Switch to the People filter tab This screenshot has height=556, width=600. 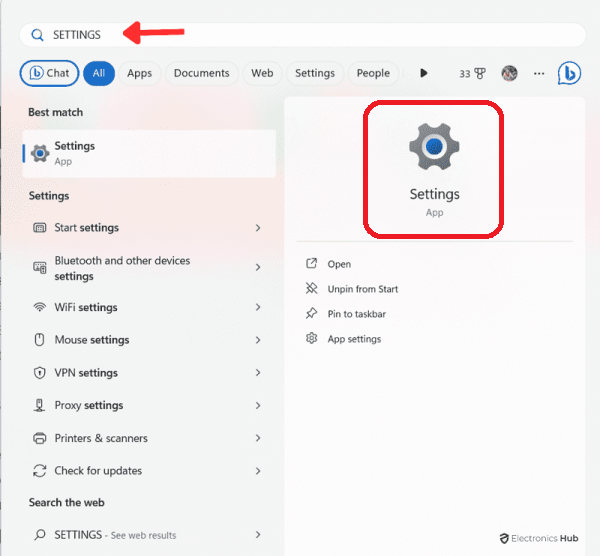(373, 73)
